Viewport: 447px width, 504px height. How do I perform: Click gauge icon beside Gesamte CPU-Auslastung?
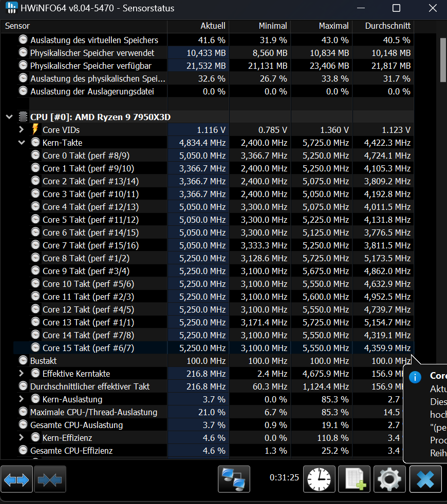[23, 424]
